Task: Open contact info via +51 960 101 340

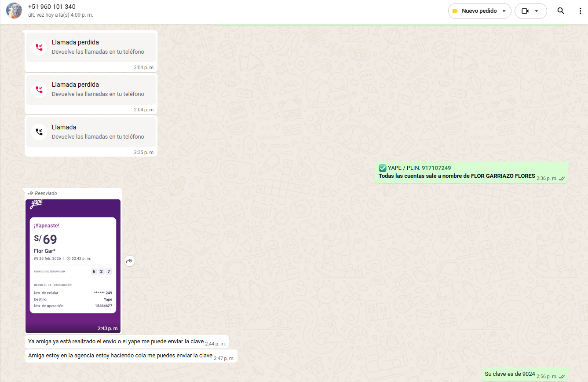Action: pos(51,7)
